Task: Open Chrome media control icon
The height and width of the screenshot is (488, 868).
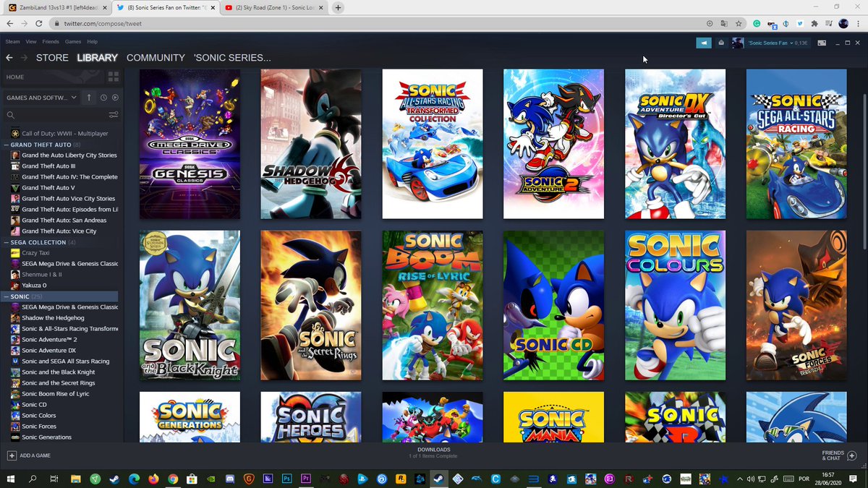Action: pyautogui.click(x=829, y=24)
